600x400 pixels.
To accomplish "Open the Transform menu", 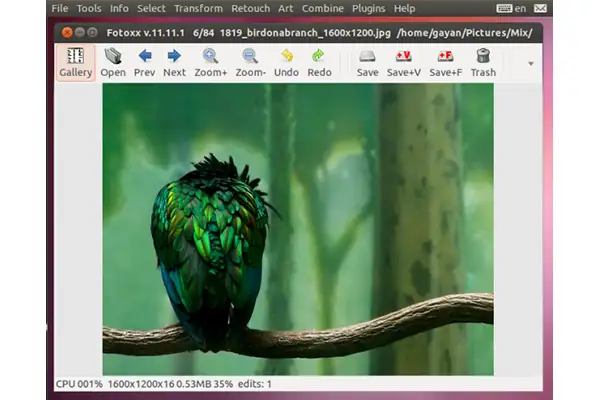I will pyautogui.click(x=198, y=8).
